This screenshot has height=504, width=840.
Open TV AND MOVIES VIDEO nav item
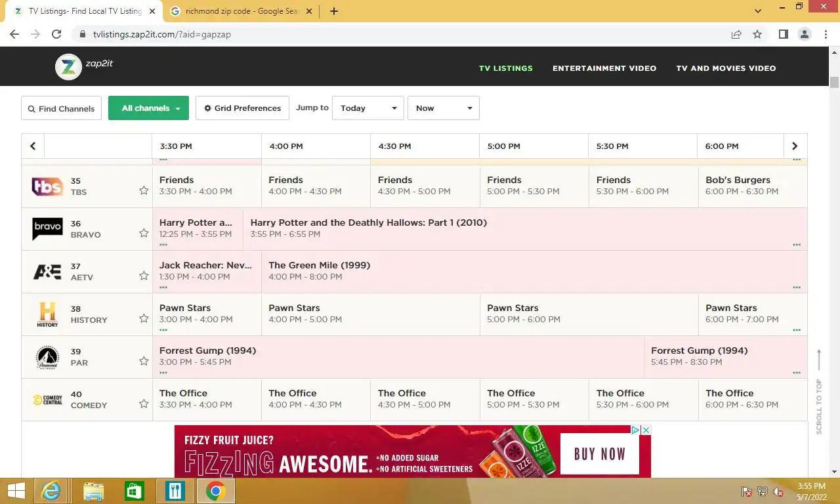tap(726, 68)
